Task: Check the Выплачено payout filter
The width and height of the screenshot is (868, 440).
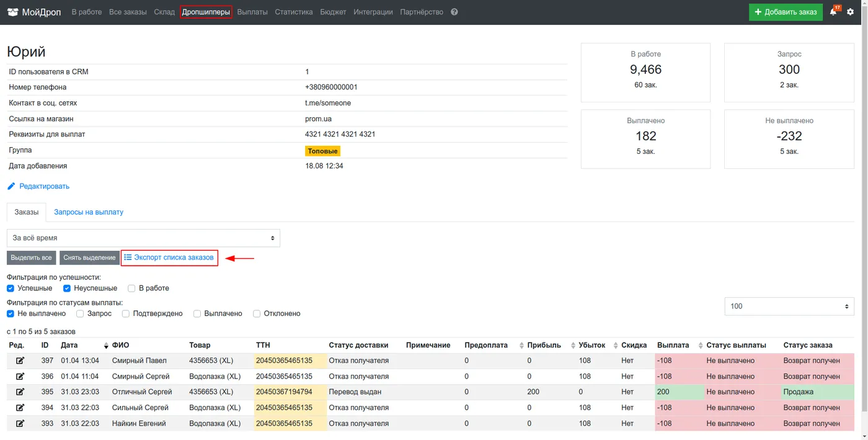Action: [x=197, y=313]
